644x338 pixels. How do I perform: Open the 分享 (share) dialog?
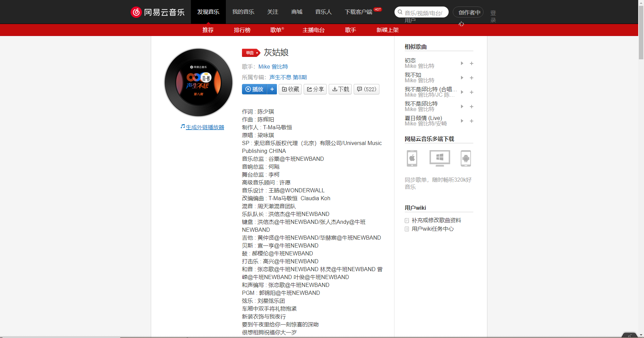(x=315, y=89)
